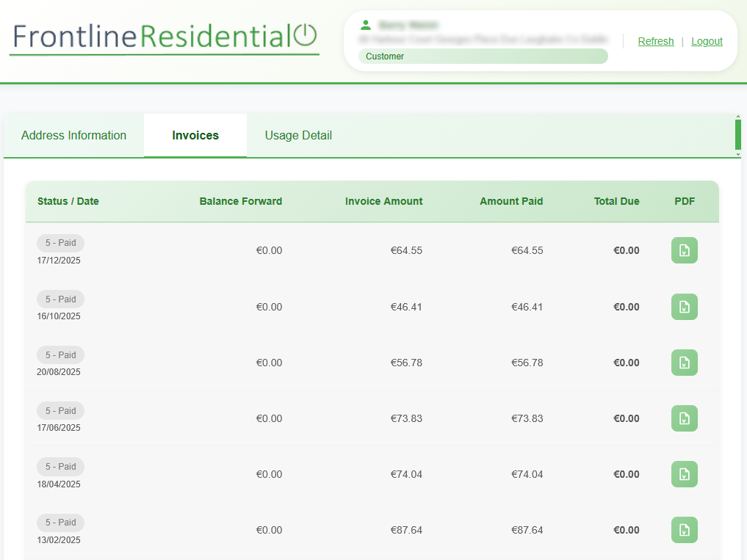Click the Invoice Amount column header
Image resolution: width=747 pixels, height=560 pixels.
click(383, 201)
